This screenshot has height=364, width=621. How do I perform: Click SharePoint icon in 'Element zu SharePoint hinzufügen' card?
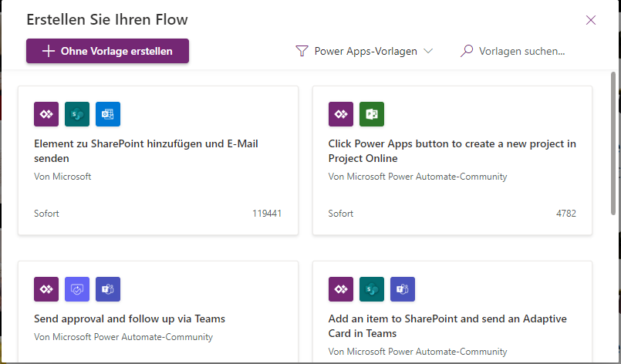tap(77, 114)
